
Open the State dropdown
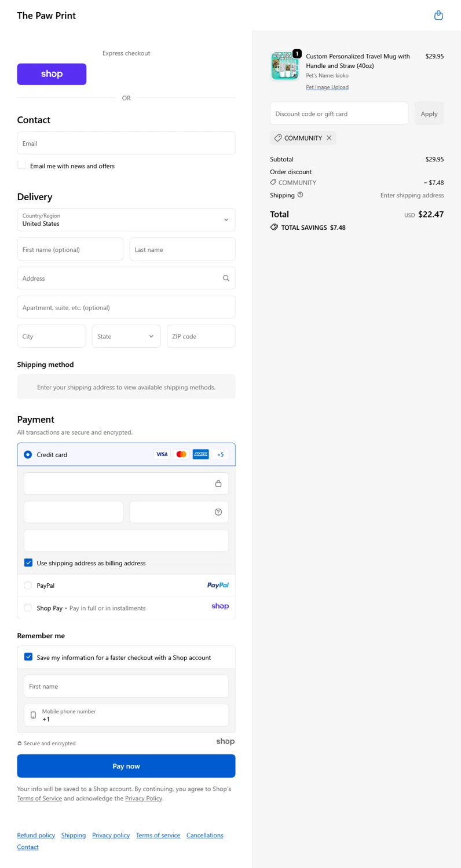126,336
